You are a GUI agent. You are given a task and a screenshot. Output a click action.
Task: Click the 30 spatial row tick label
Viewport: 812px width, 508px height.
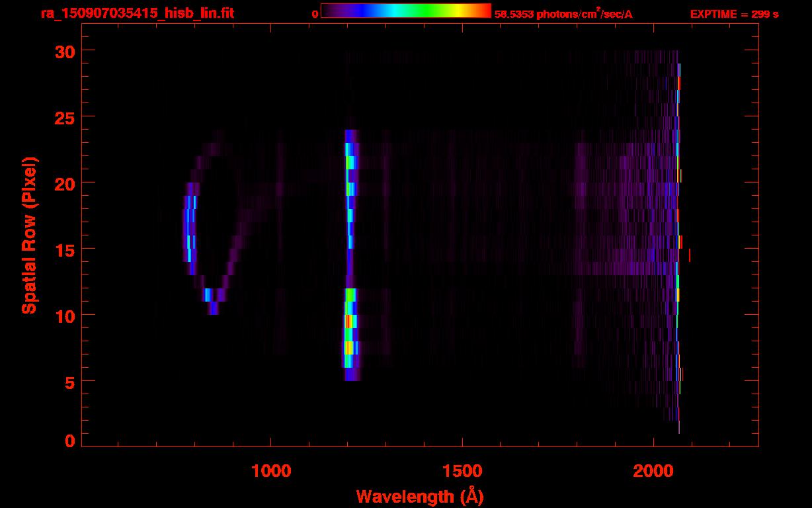(x=64, y=51)
